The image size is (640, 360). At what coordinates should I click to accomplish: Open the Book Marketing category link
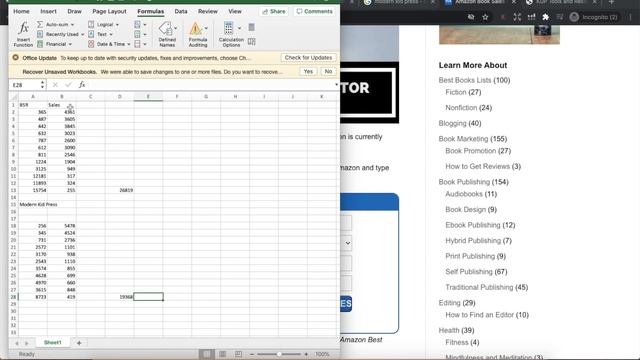click(x=463, y=139)
